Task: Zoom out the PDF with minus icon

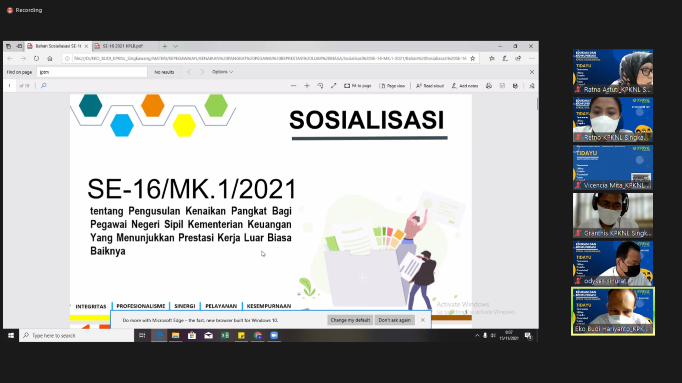Action: 294,86
